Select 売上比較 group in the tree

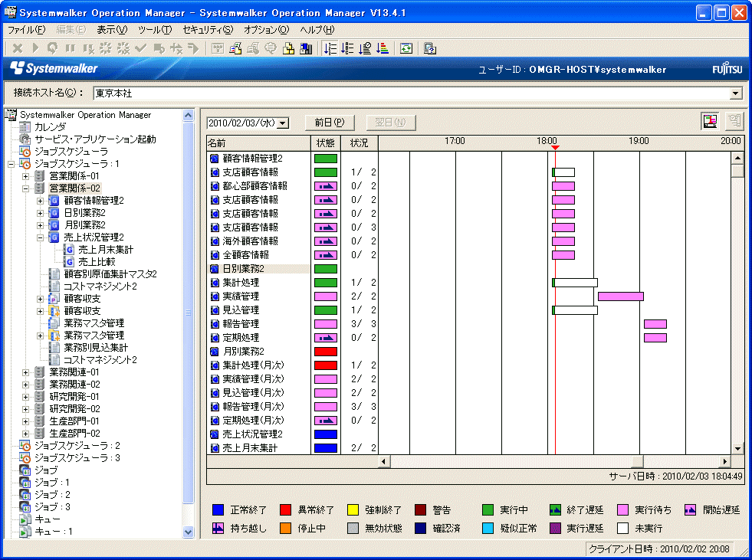point(97,262)
